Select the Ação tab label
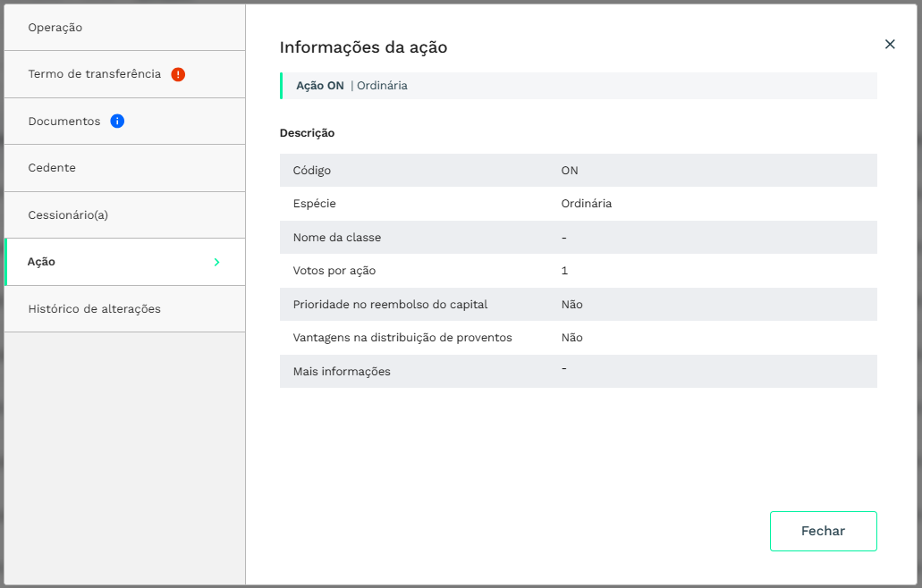The height and width of the screenshot is (588, 922). pyautogui.click(x=41, y=262)
